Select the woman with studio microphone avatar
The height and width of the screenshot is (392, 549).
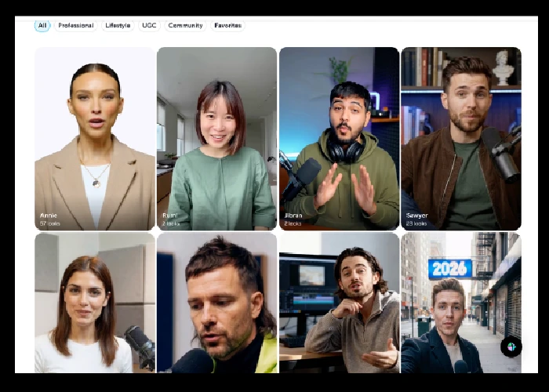(95, 302)
